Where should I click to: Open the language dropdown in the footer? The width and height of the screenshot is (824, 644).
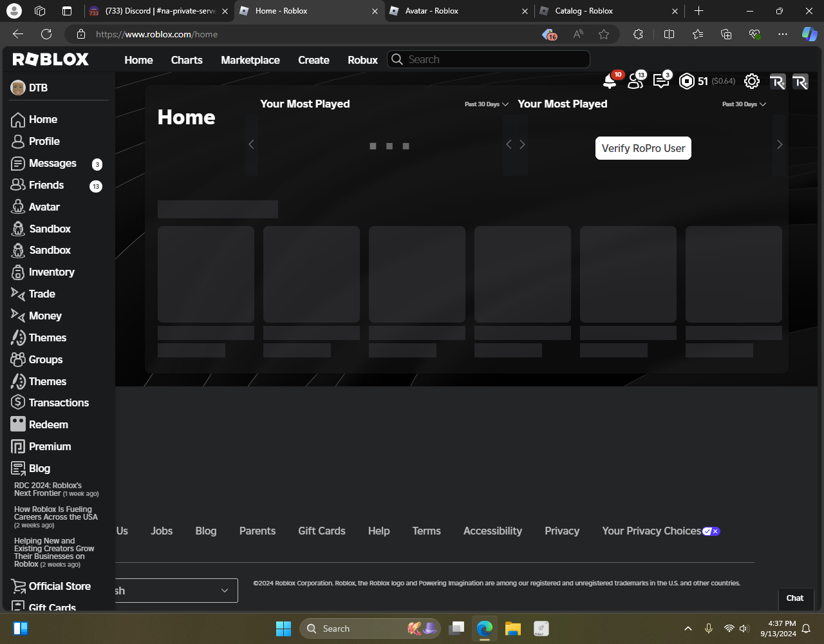pyautogui.click(x=176, y=591)
